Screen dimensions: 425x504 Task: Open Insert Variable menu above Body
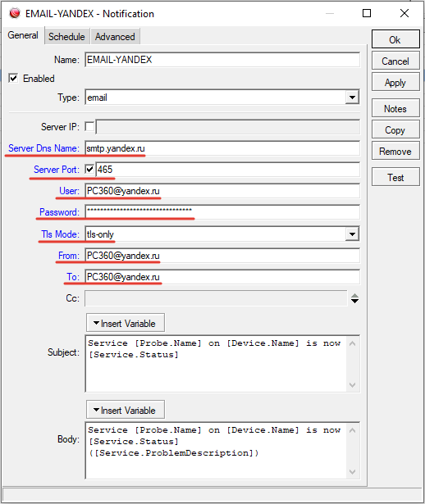click(x=126, y=410)
